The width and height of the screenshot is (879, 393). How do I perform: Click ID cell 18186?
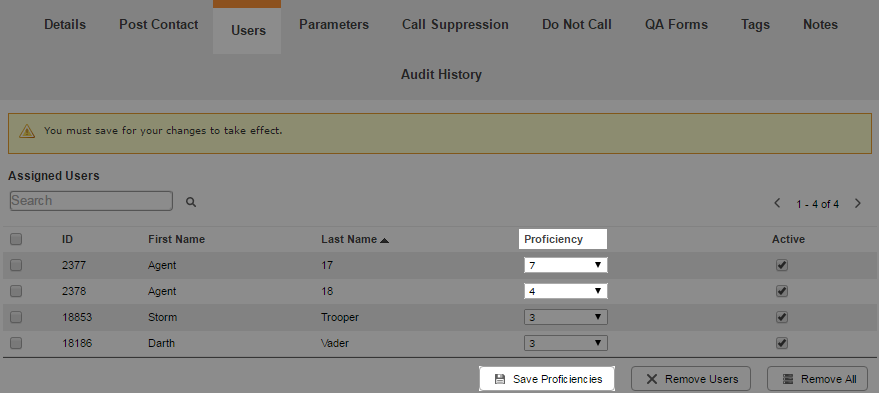pyautogui.click(x=77, y=343)
